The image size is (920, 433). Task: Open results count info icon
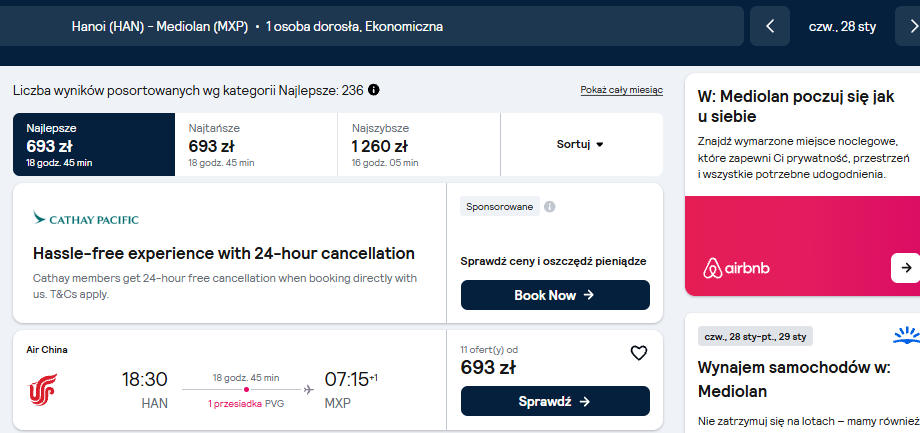(x=374, y=90)
